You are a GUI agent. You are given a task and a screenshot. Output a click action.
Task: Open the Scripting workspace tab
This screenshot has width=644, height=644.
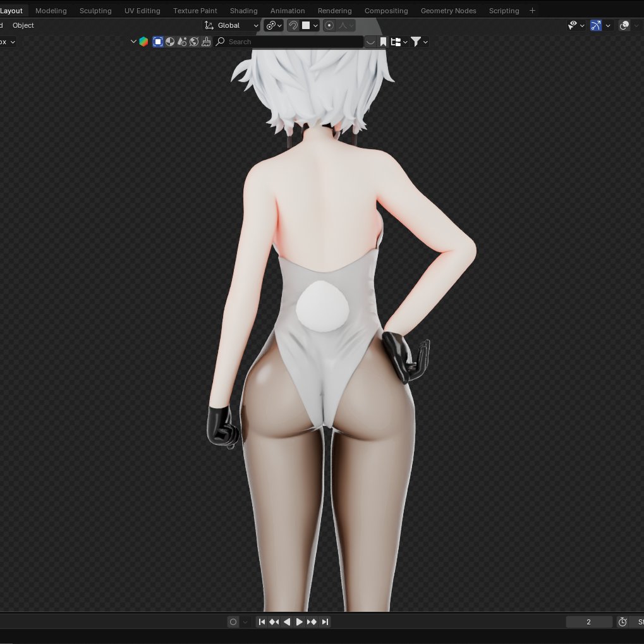pyautogui.click(x=504, y=11)
